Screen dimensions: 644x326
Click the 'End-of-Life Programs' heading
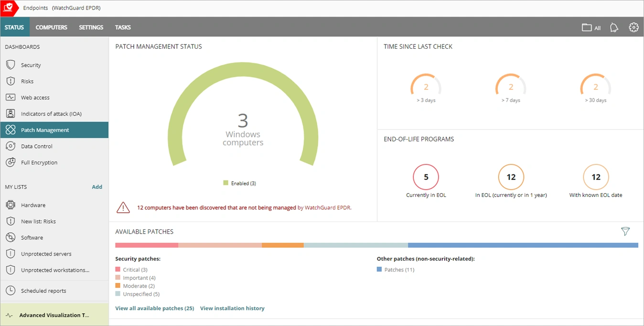[x=419, y=140]
